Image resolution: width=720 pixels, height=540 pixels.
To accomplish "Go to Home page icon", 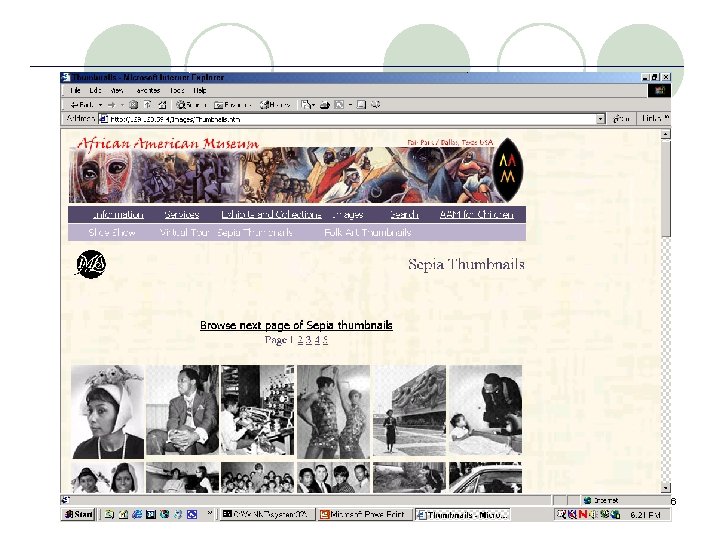I will pyautogui.click(x=162, y=105).
